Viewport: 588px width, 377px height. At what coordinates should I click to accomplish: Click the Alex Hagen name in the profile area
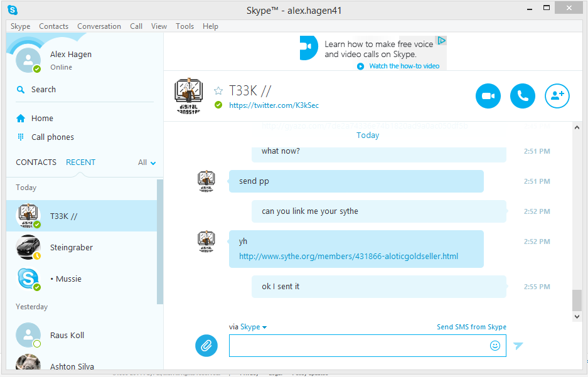click(71, 55)
